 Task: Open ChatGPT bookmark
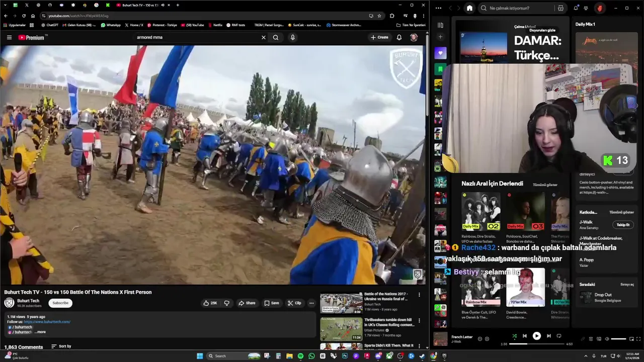[x=50, y=25]
